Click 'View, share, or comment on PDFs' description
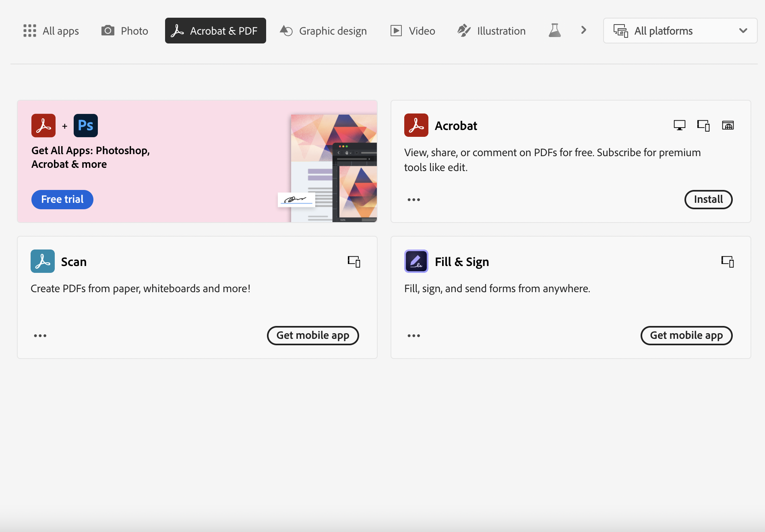 tap(552, 160)
